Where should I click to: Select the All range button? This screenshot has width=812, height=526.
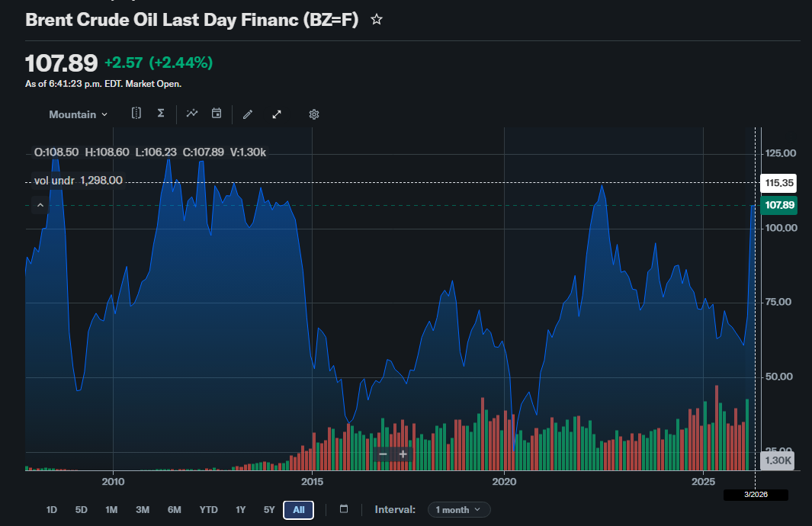pos(299,510)
